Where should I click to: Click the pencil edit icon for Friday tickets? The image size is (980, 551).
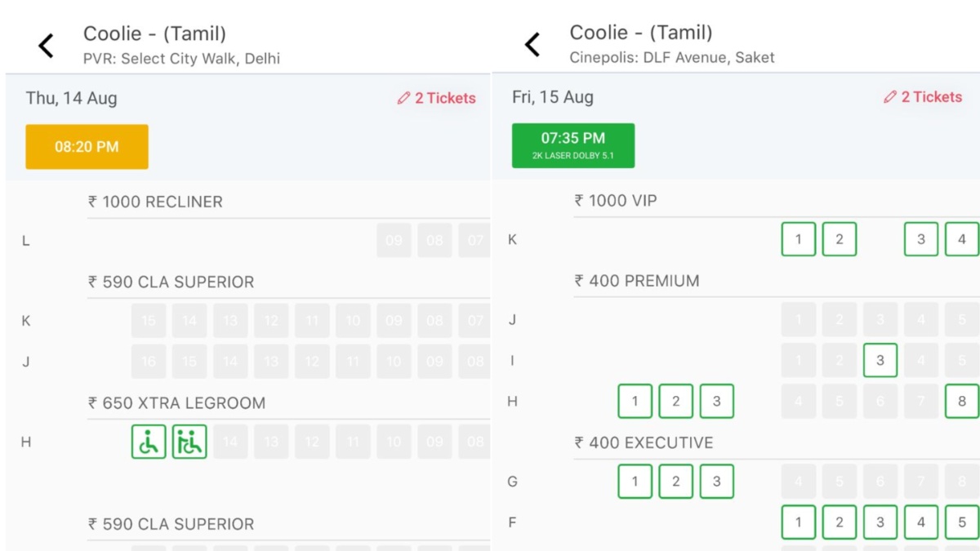pos(890,96)
